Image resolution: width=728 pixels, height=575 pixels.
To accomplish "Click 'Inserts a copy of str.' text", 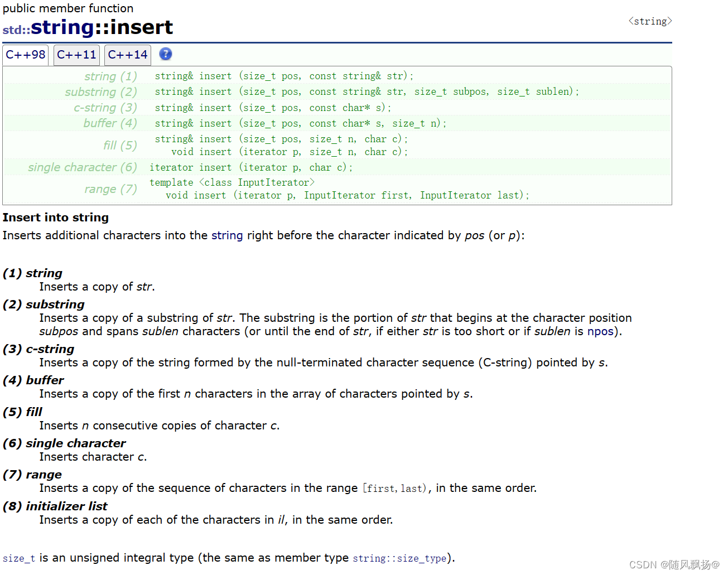I will click(97, 287).
